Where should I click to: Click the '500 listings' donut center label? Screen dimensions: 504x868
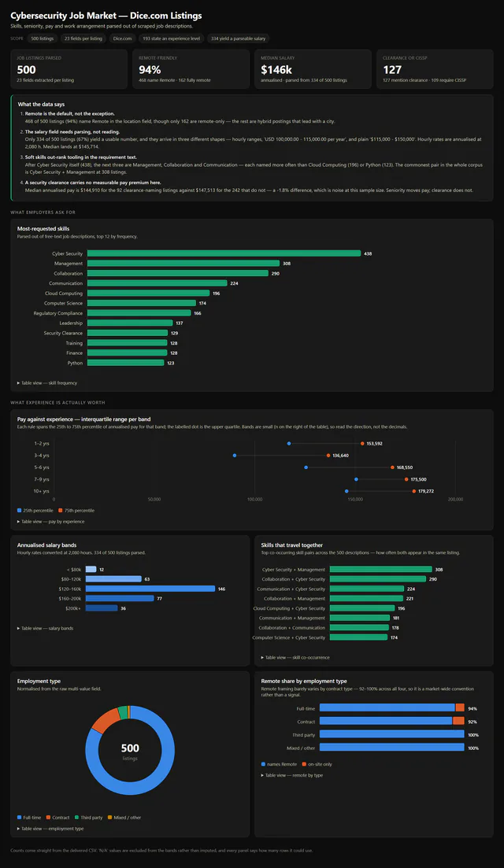coord(130,752)
